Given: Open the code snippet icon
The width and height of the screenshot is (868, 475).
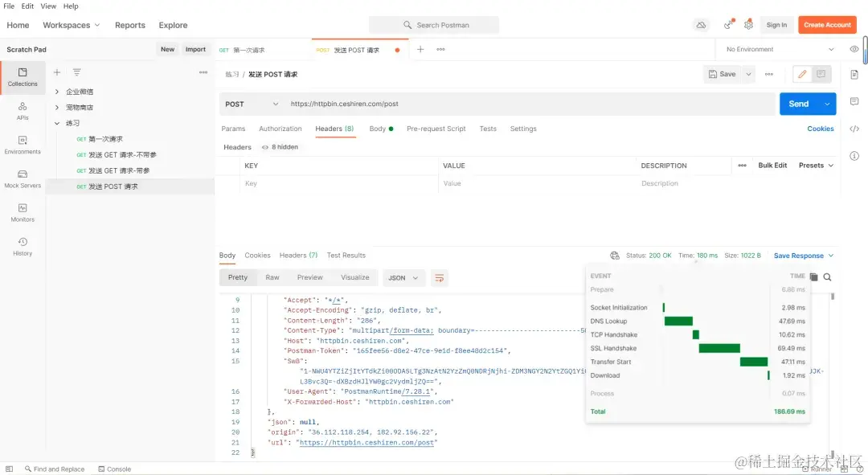Looking at the screenshot, I should [x=854, y=129].
